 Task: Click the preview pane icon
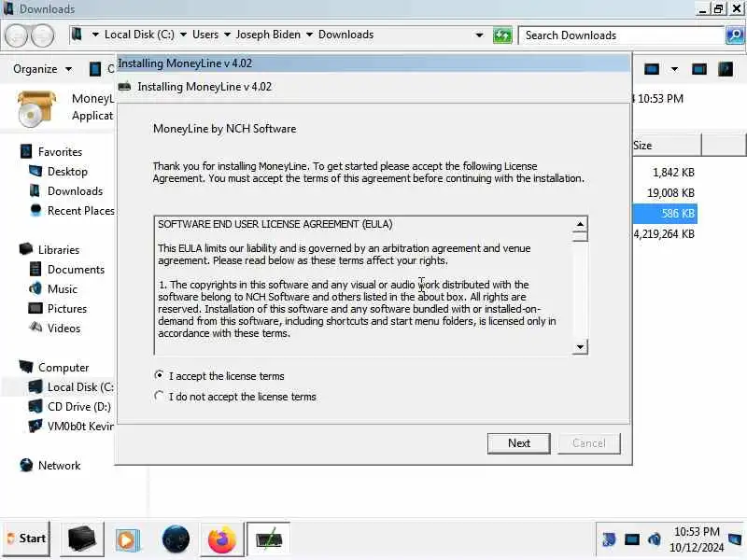click(x=698, y=69)
